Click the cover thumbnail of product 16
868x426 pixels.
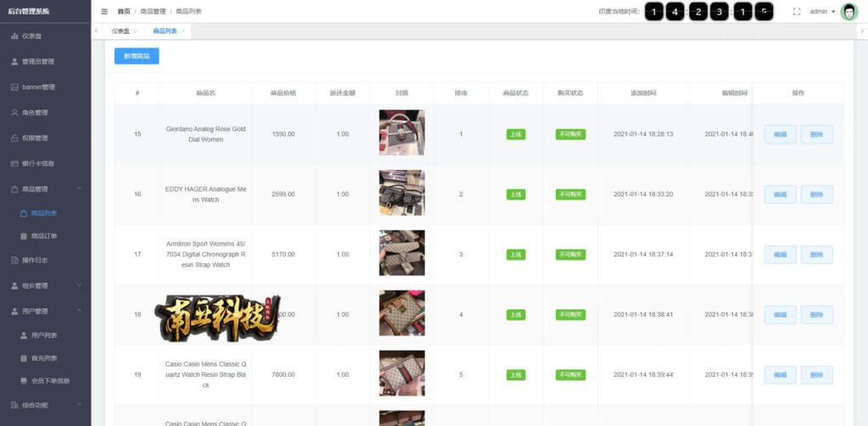pos(402,192)
